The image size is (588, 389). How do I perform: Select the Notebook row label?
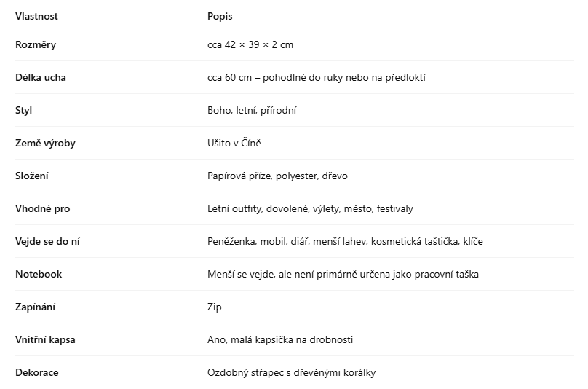(x=39, y=274)
